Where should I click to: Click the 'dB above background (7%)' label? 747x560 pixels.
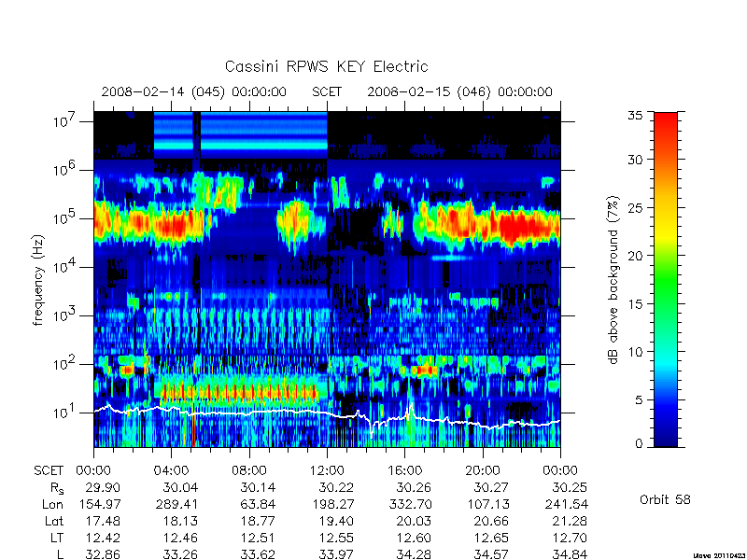(613, 280)
